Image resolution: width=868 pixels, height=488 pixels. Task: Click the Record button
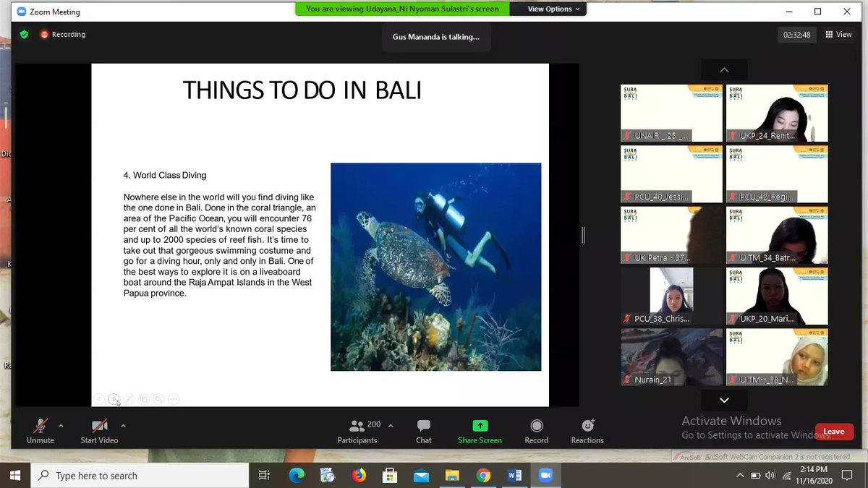[536, 432]
